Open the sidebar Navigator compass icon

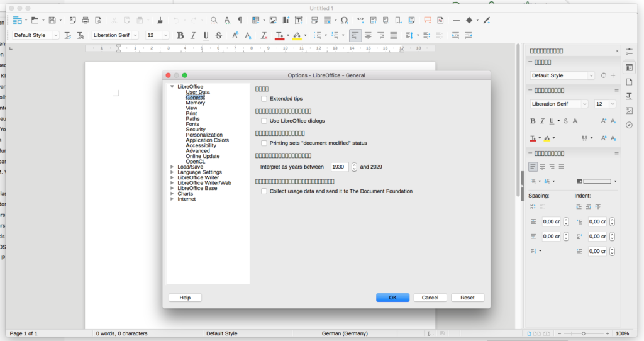(629, 125)
